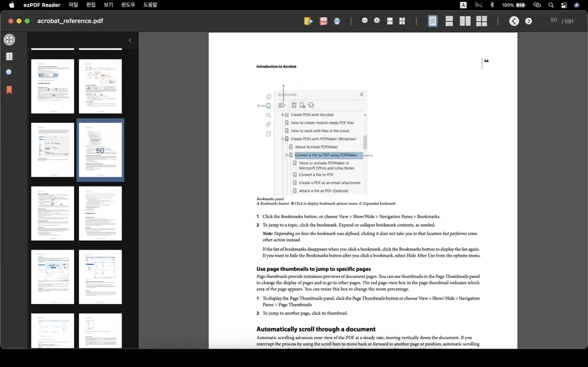Select the page 50 thumbnail
588x367 pixels.
click(100, 150)
